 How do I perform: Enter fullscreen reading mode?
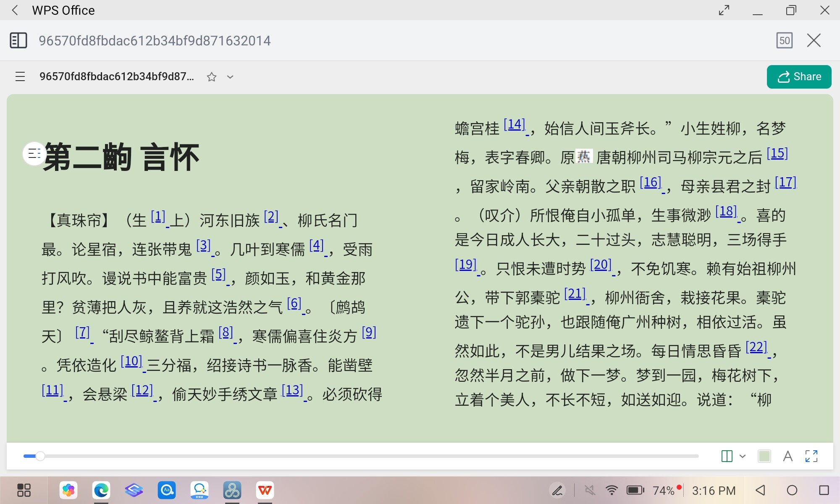[811, 456]
